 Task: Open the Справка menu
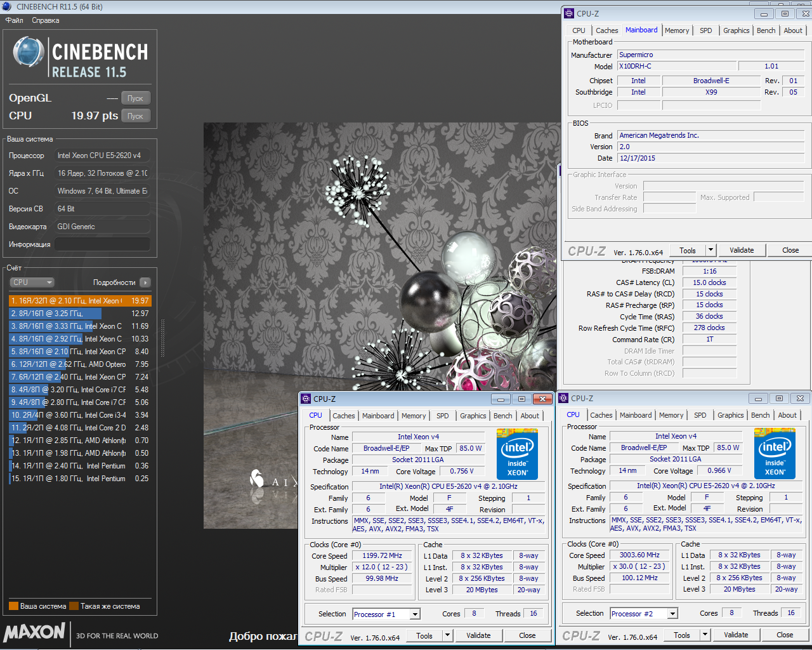point(46,20)
